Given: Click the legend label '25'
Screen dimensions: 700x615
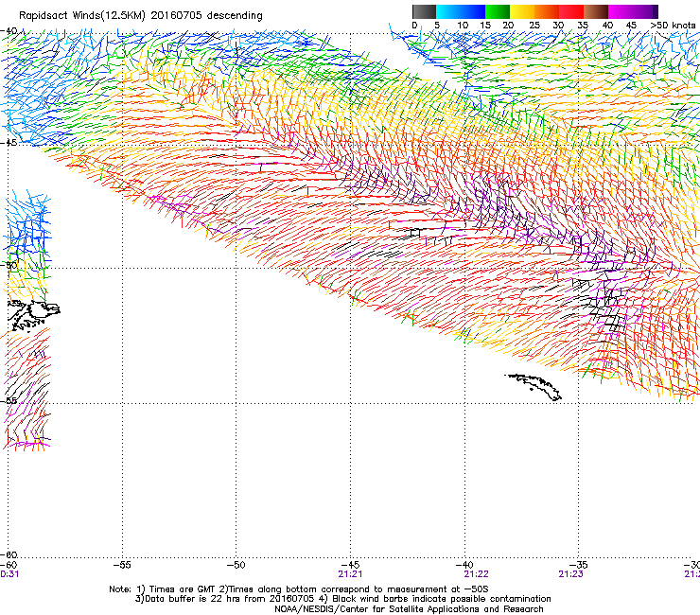Looking at the screenshot, I should click(534, 25).
